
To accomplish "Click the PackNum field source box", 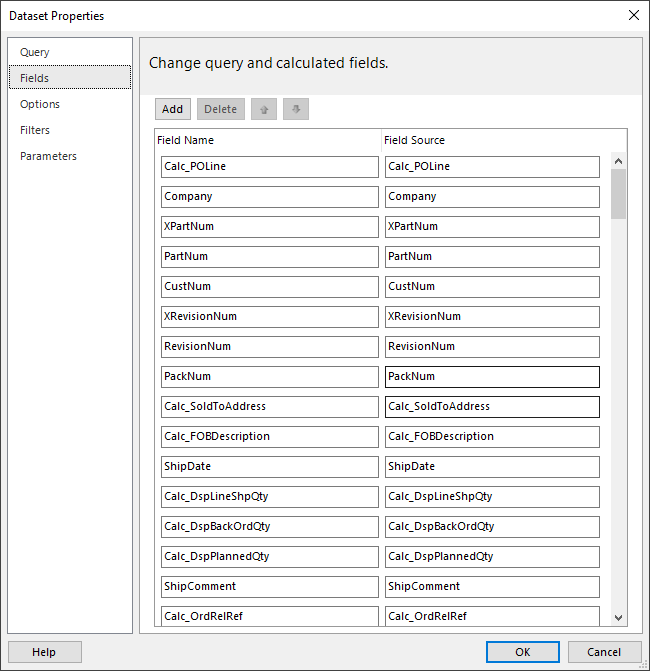I will tap(492, 377).
